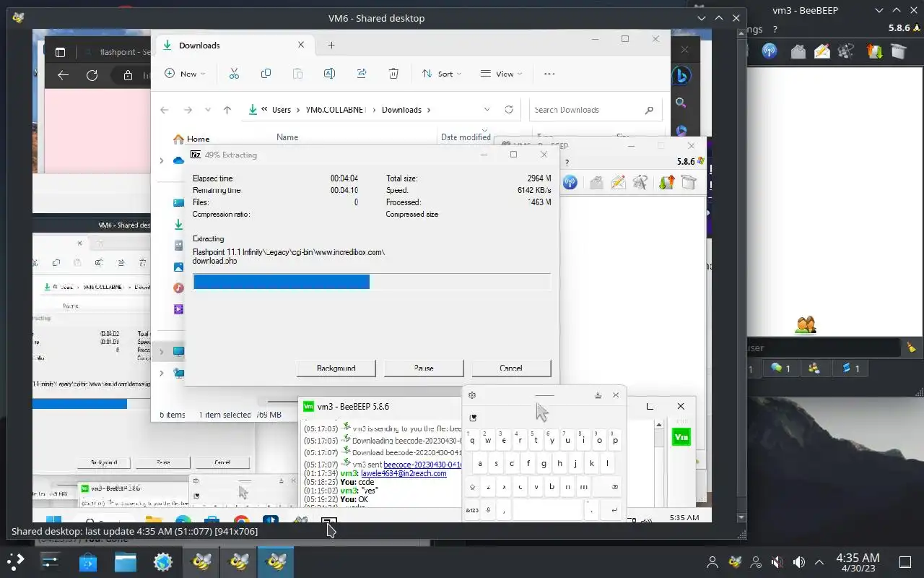The image size is (924, 578).
Task: Cancel the 7-Zip extraction
Action: 511,368
